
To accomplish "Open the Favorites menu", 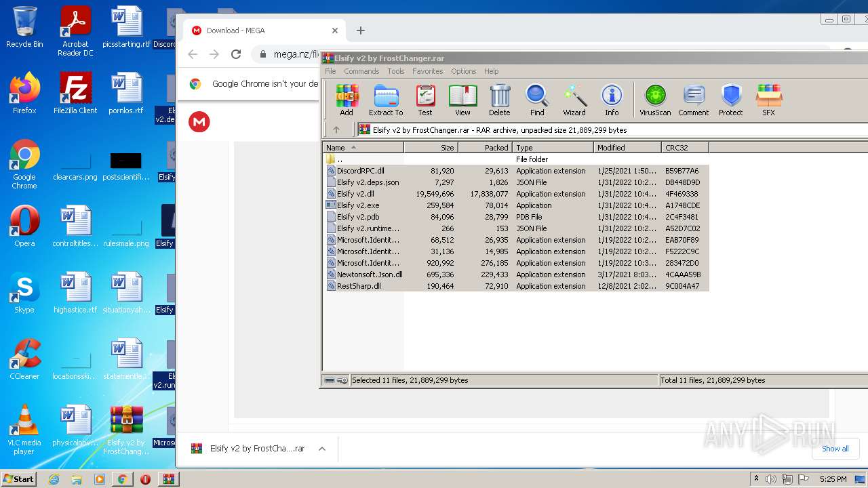I will [x=428, y=71].
